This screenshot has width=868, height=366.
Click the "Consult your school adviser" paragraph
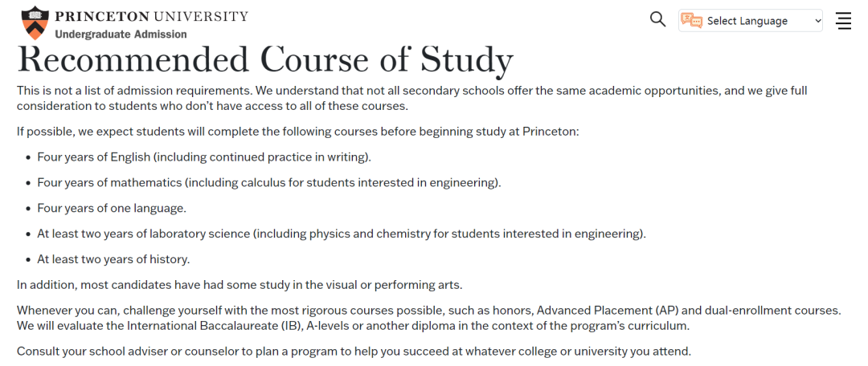click(354, 351)
